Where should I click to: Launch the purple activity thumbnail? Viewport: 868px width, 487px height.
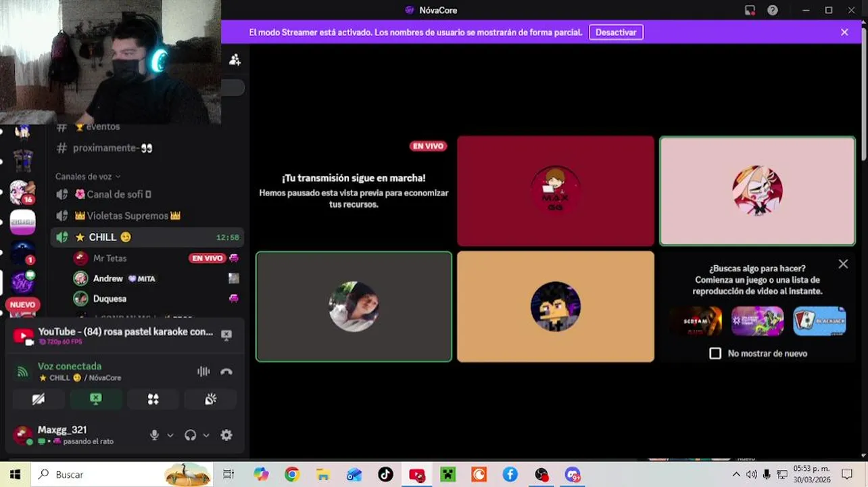pos(758,321)
